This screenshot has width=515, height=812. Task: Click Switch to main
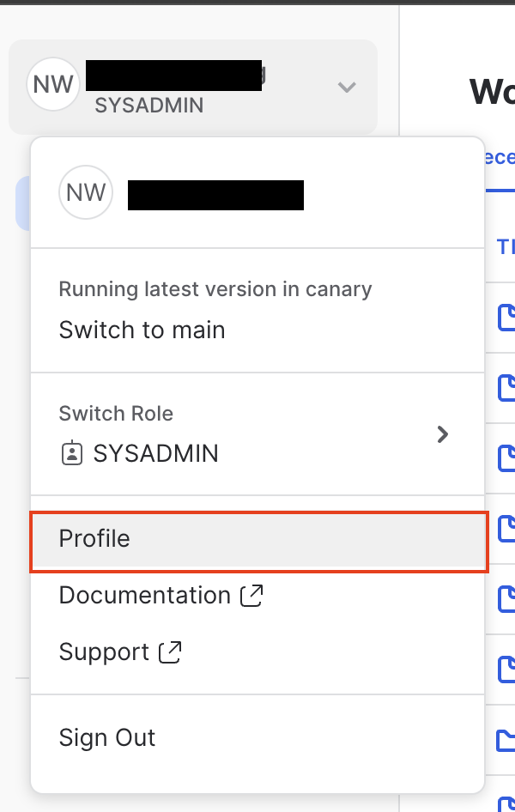141,330
